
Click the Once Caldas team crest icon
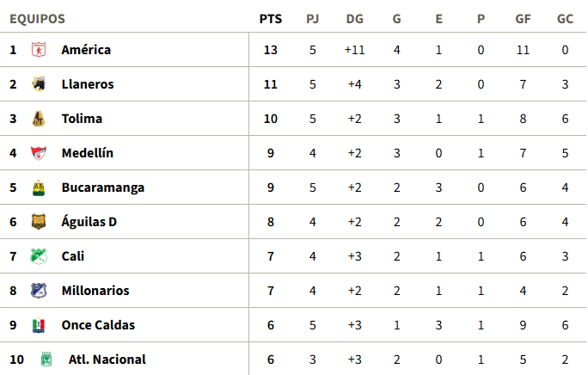39,325
